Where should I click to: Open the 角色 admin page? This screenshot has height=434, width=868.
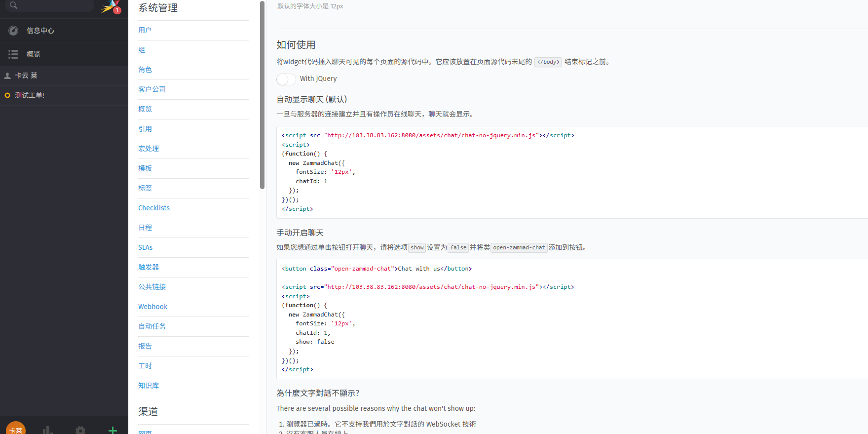(x=145, y=70)
